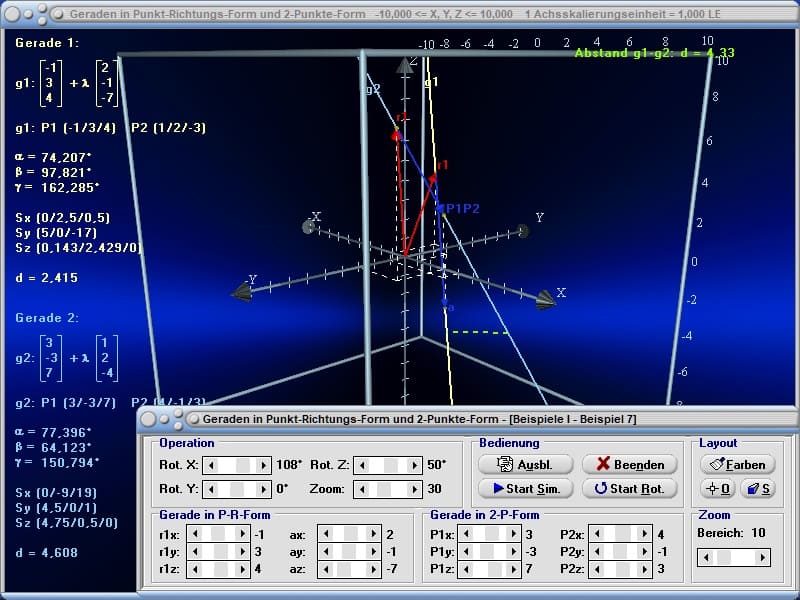Increase P2z value with right arrow
This screenshot has height=600, width=800.
pos(644,569)
